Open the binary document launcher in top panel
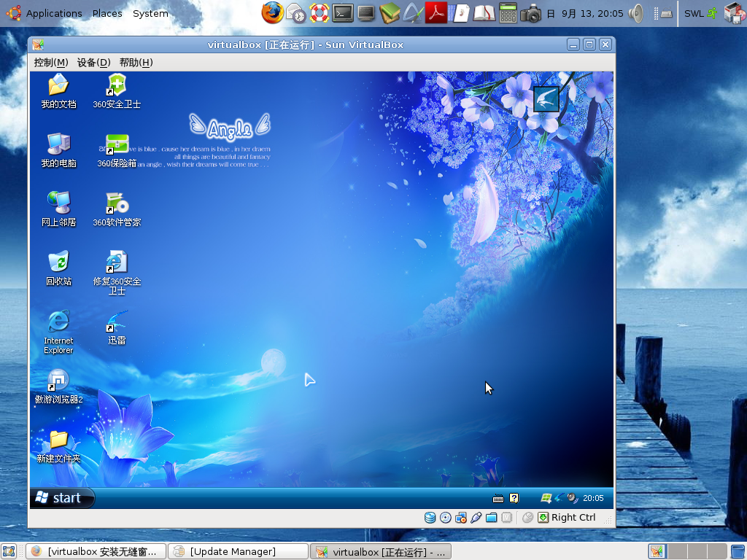The width and height of the screenshot is (747, 560). 460,13
